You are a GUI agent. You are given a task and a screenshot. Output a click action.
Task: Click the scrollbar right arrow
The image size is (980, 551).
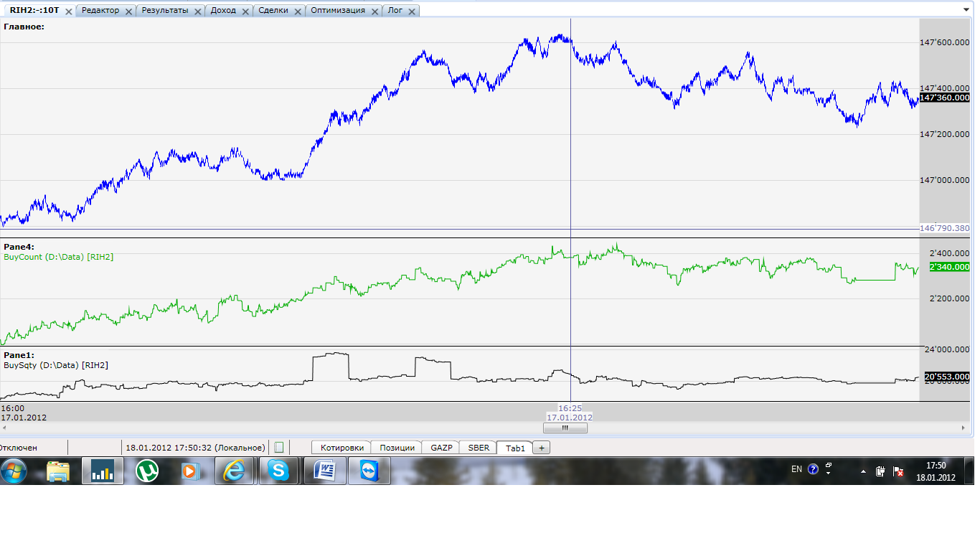coord(963,428)
